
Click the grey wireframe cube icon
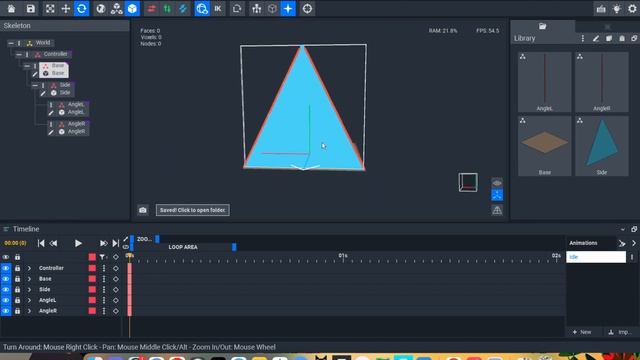272,9
